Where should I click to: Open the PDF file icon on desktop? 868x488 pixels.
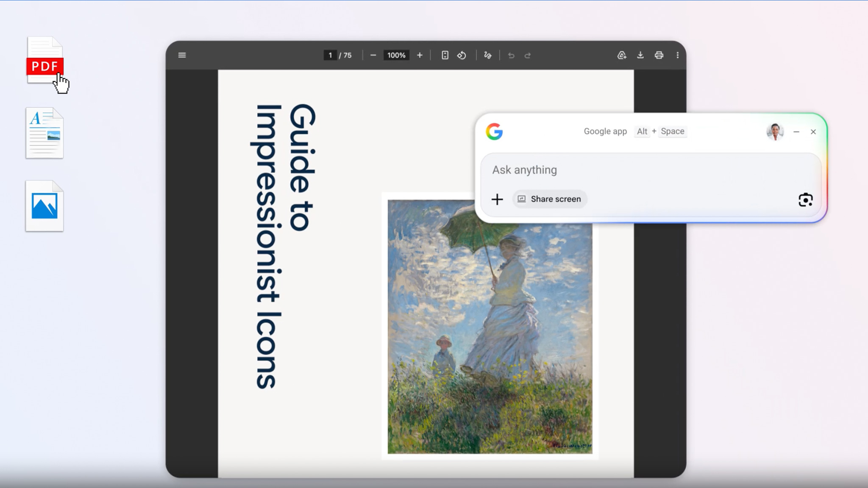click(x=45, y=60)
